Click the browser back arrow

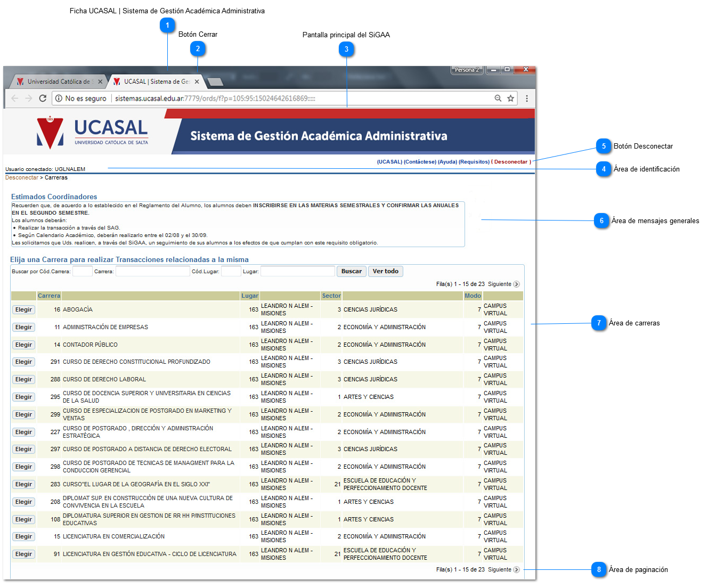(15, 99)
